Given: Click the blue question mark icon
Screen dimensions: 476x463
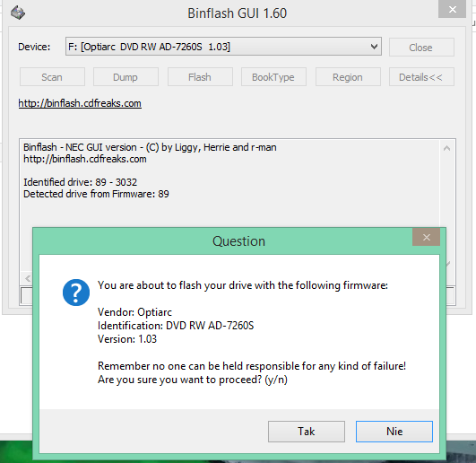Looking at the screenshot, I should (76, 293).
